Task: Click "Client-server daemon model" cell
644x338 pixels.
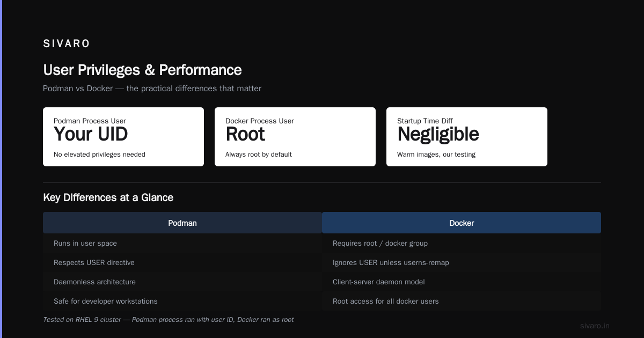Action: click(x=462, y=282)
